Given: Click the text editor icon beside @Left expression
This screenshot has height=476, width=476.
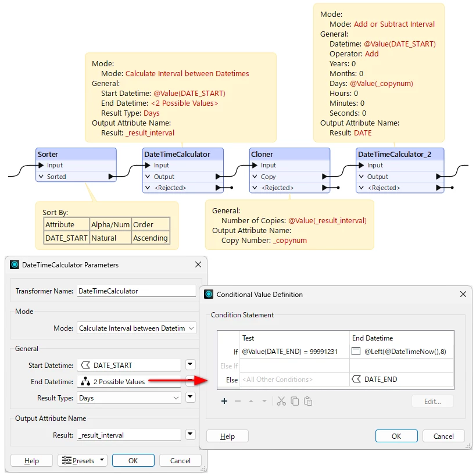Looking at the screenshot, I should 356,351.
